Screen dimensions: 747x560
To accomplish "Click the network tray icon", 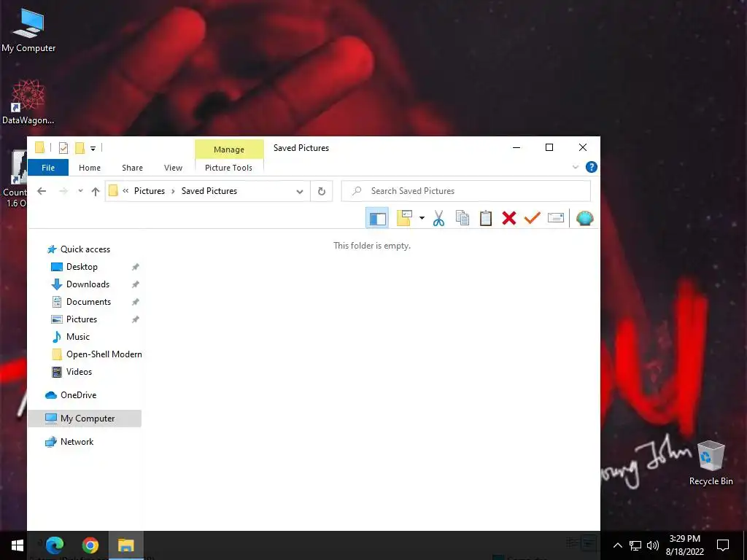I will pyautogui.click(x=635, y=545).
